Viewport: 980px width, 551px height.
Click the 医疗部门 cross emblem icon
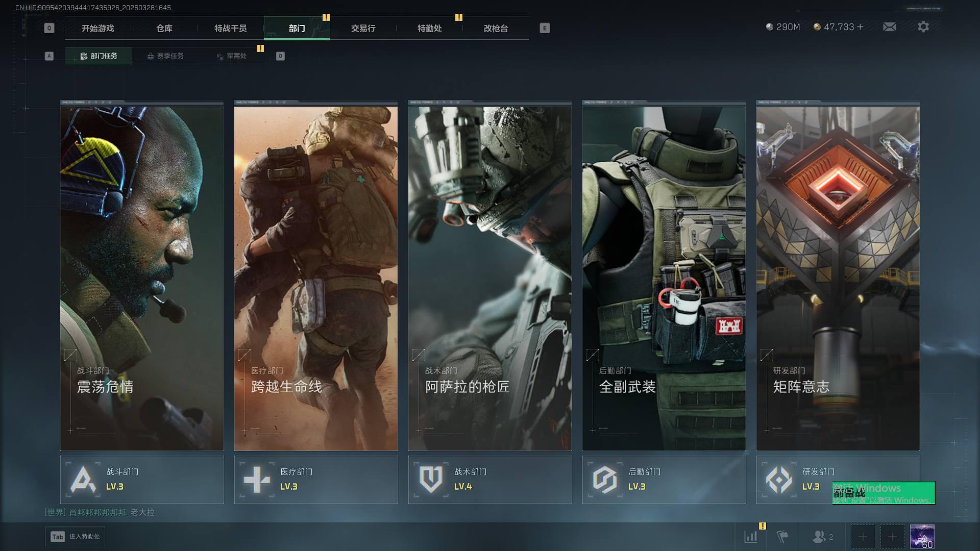point(257,480)
